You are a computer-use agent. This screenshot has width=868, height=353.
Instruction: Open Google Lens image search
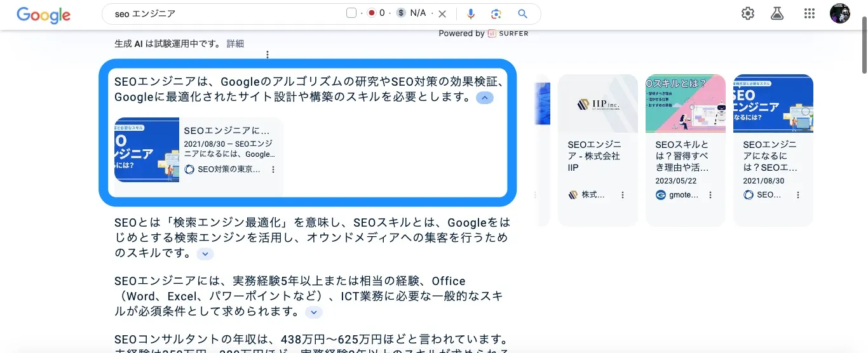coord(496,13)
